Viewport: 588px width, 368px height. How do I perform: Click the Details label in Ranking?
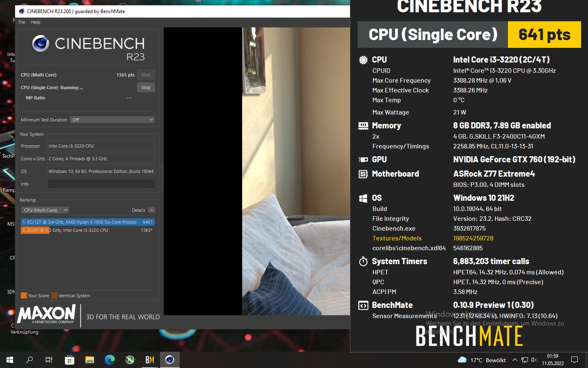[x=138, y=210]
